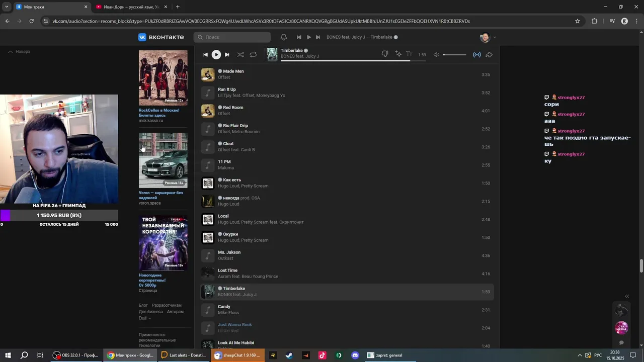Open Discord from the taskbar

click(x=355, y=355)
